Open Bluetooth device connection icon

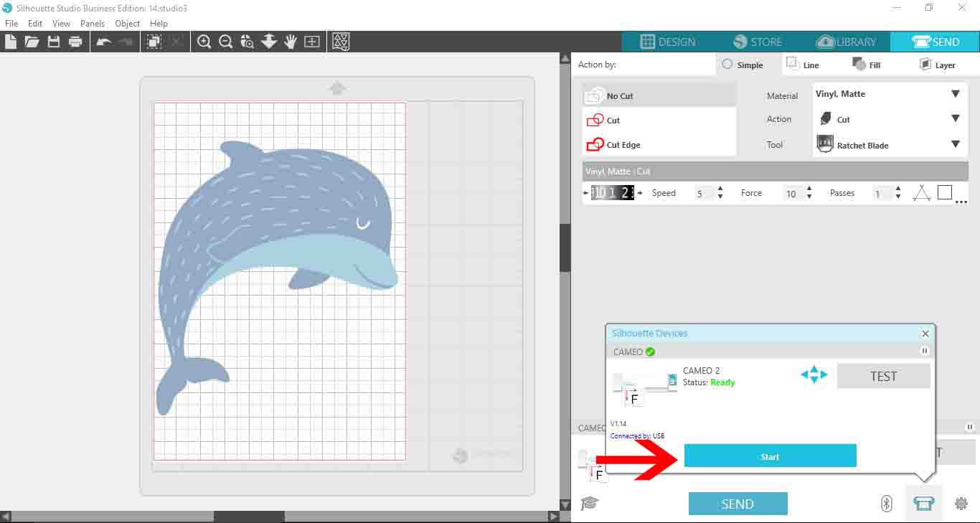tap(885, 504)
